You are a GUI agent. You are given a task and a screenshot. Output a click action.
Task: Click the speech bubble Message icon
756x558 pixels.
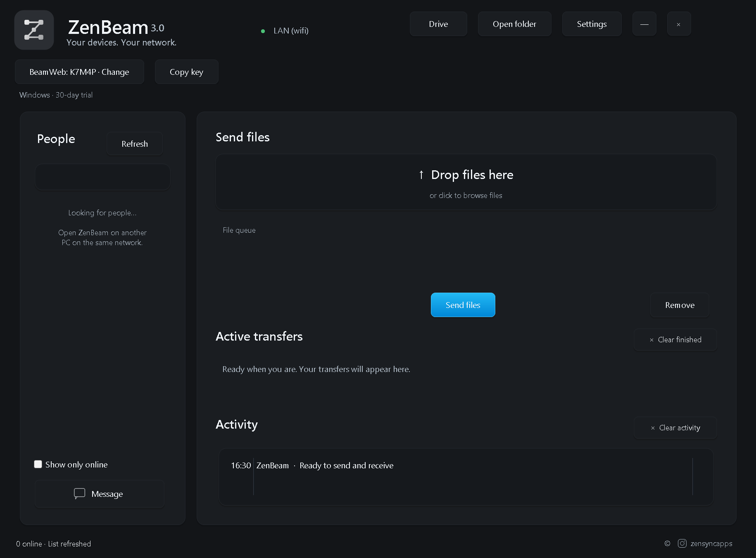79,494
